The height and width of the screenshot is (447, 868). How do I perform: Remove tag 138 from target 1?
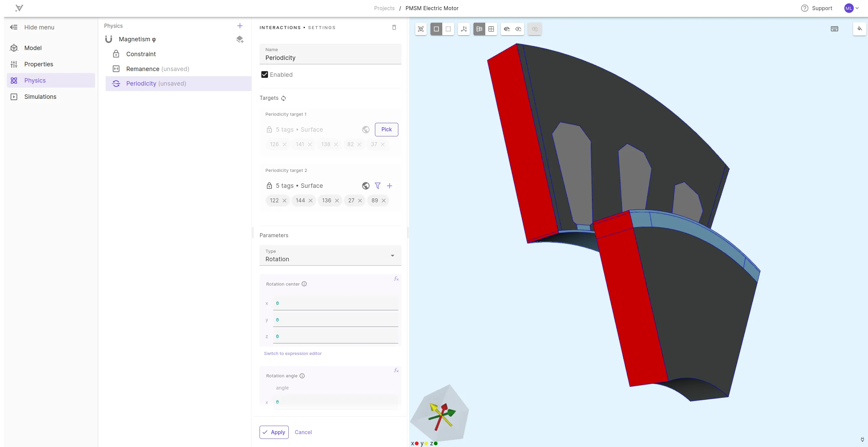[336, 144]
